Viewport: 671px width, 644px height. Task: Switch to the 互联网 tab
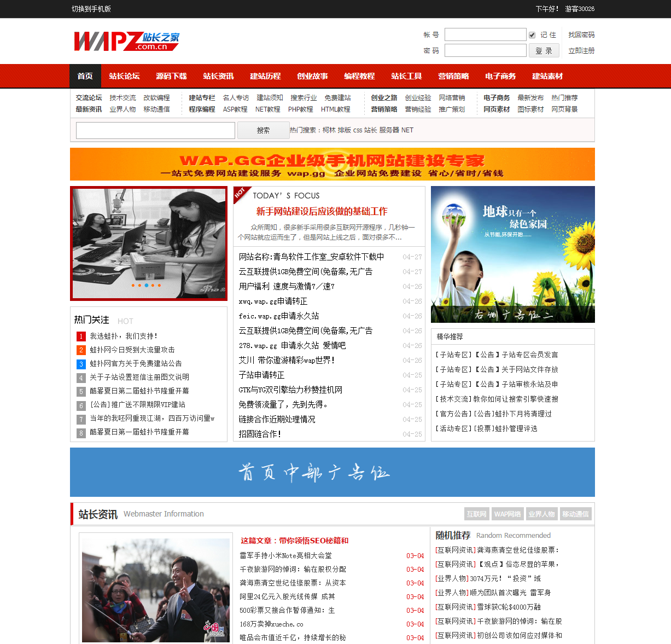[x=476, y=514]
